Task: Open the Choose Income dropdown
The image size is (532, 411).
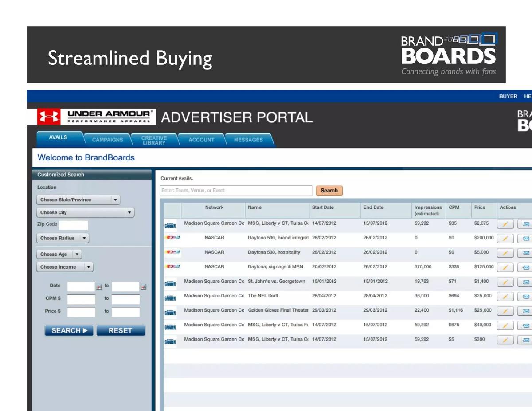Action: click(65, 267)
